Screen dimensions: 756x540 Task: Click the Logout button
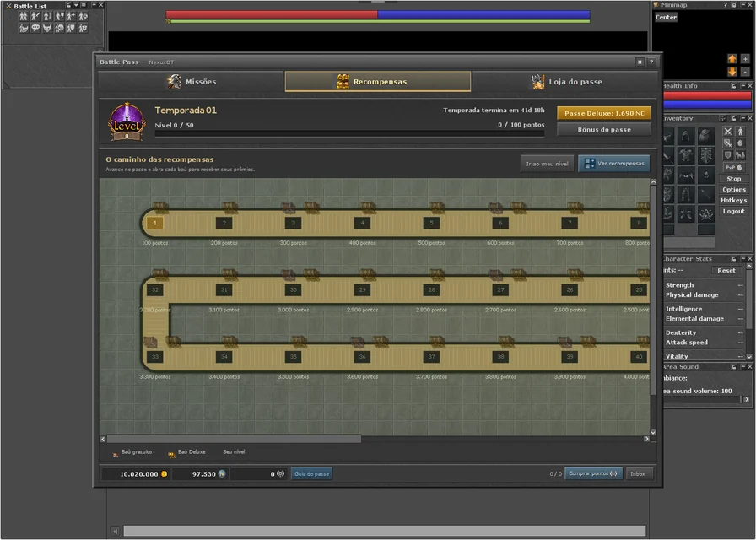point(734,211)
